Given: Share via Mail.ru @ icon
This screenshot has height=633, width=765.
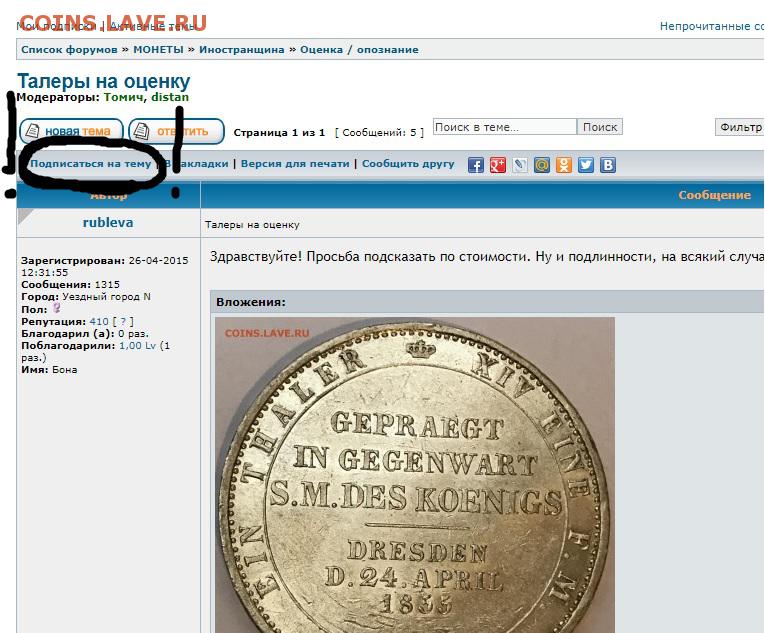Looking at the screenshot, I should (542, 165).
